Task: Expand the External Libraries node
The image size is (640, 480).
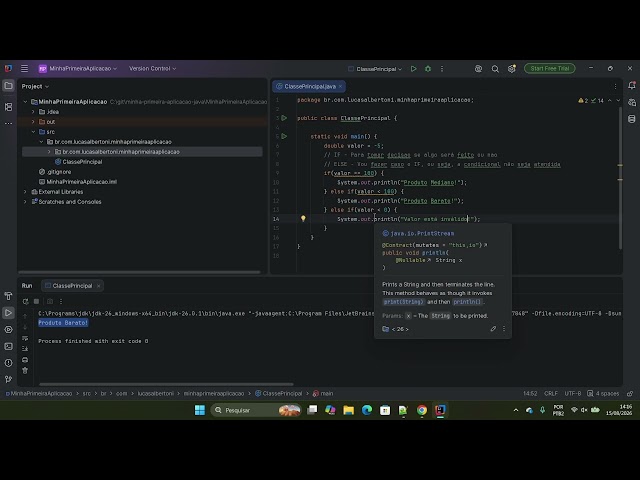Action: (x=25, y=191)
